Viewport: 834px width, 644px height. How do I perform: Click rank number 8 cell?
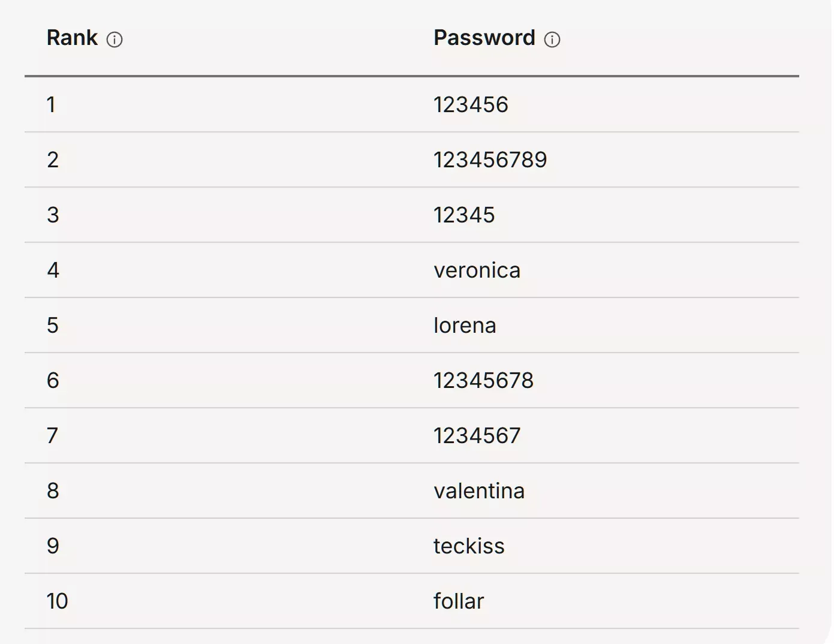tap(53, 491)
